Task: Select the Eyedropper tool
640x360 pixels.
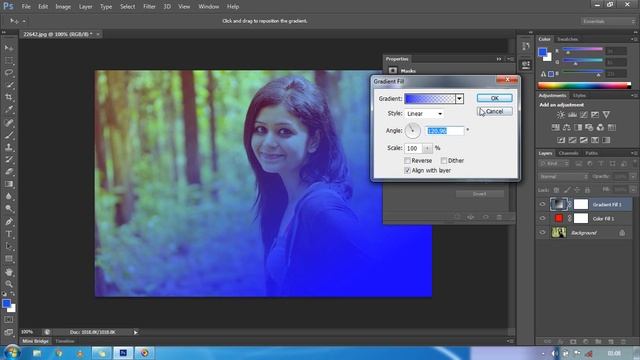Action: pos(9,109)
